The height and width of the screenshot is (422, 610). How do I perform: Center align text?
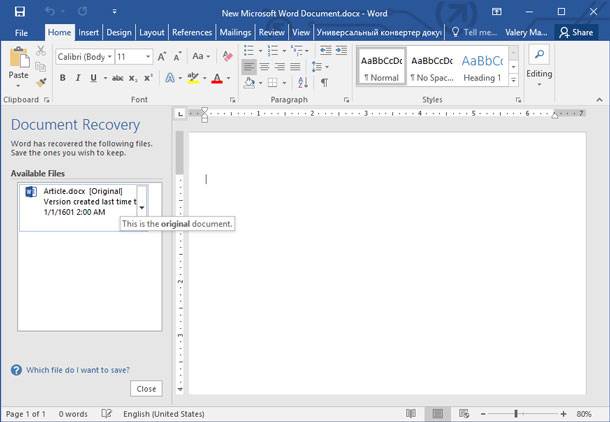(x=265, y=67)
